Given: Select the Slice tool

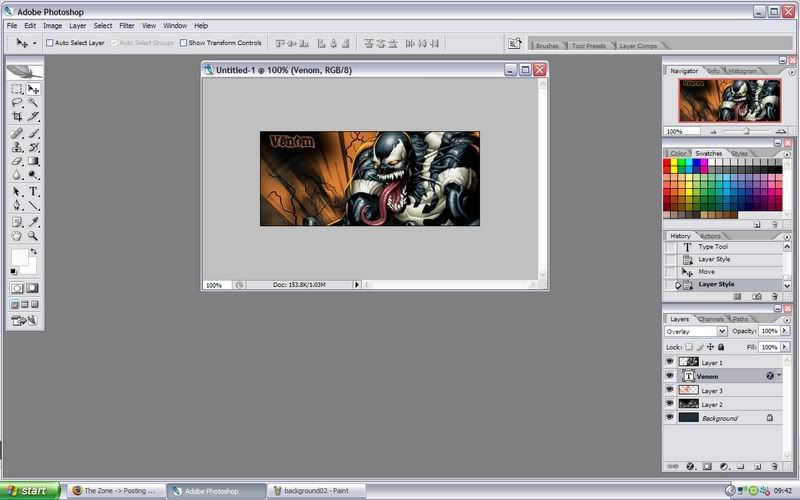Looking at the screenshot, I should 33,116.
